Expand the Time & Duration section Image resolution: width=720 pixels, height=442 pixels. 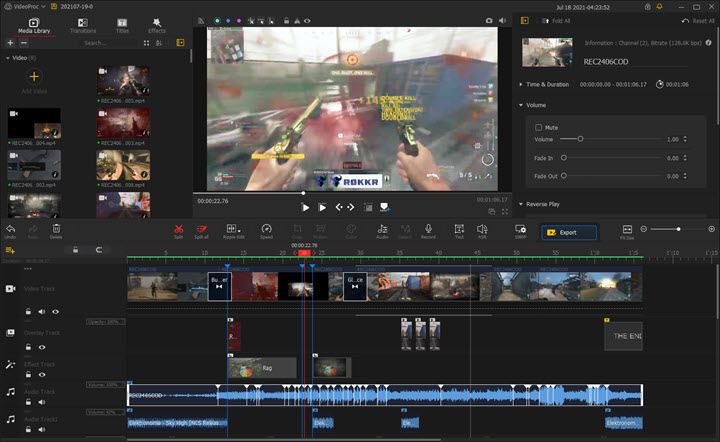[x=521, y=84]
